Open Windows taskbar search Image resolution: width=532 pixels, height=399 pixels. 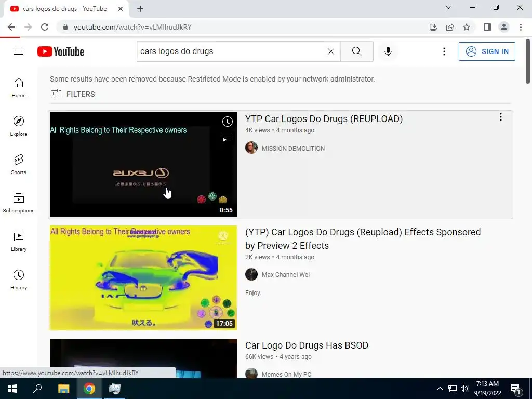pyautogui.click(x=37, y=389)
